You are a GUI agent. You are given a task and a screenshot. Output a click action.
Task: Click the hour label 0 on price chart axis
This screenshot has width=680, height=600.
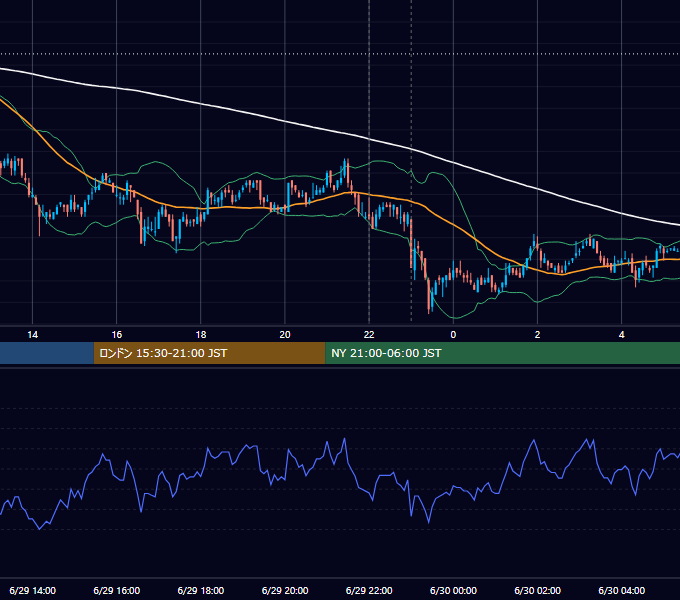(453, 335)
